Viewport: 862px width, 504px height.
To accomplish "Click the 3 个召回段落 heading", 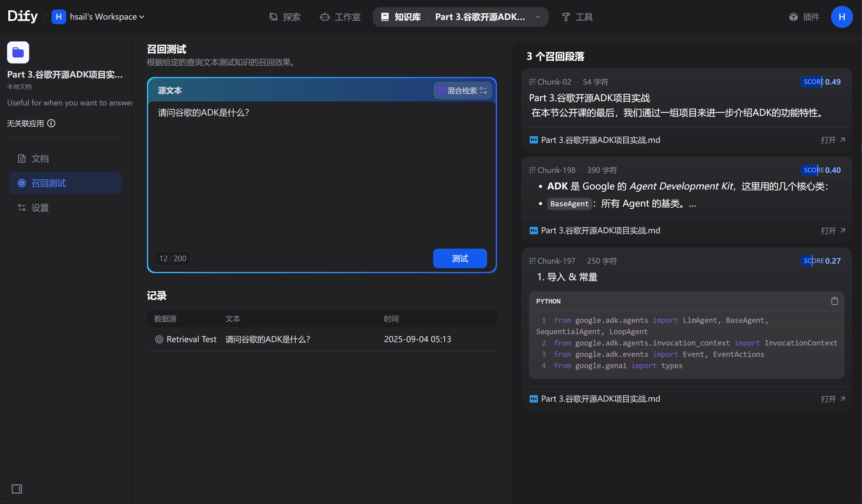I will click(x=555, y=56).
